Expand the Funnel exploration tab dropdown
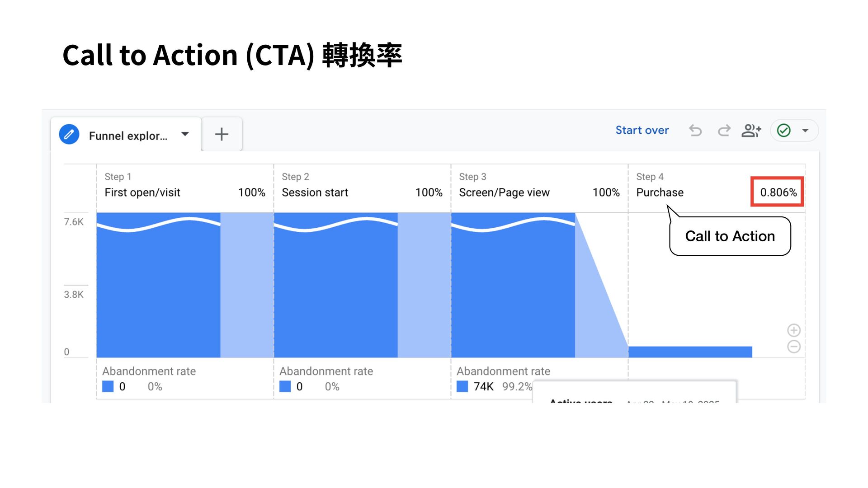The width and height of the screenshot is (868, 488). coord(185,134)
